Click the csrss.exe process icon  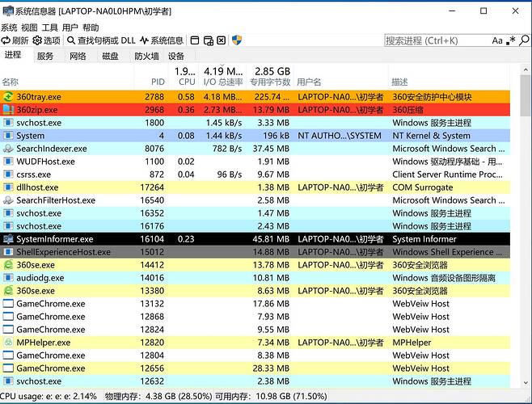point(8,175)
